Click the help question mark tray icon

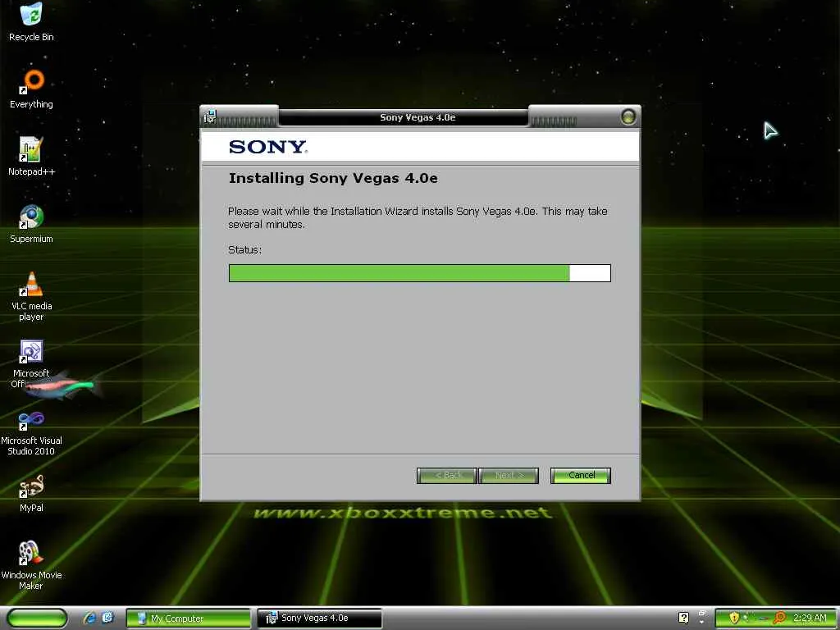tap(683, 618)
